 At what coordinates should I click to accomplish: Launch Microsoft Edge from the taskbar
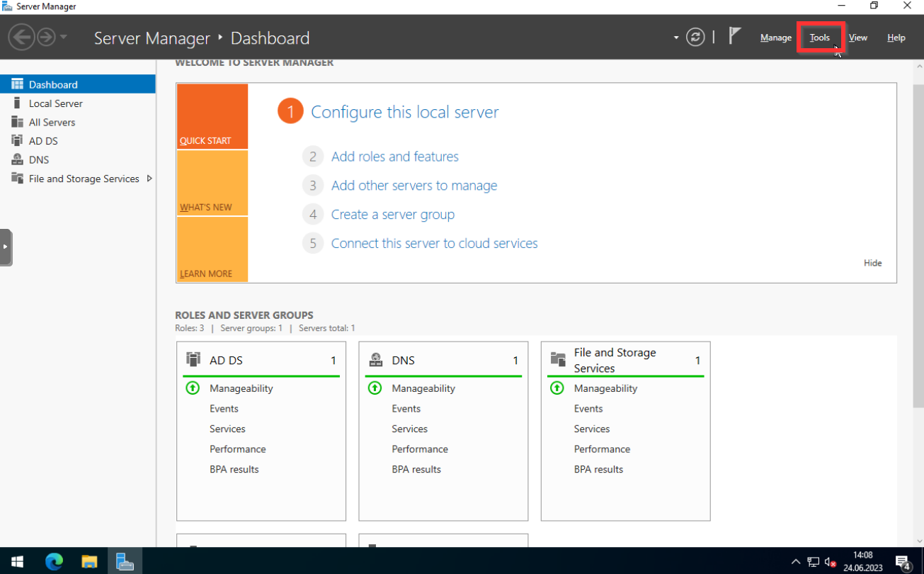[54, 562]
